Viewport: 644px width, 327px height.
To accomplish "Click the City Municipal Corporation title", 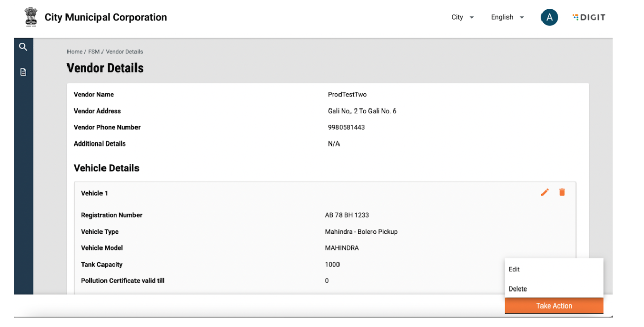I will click(x=106, y=17).
